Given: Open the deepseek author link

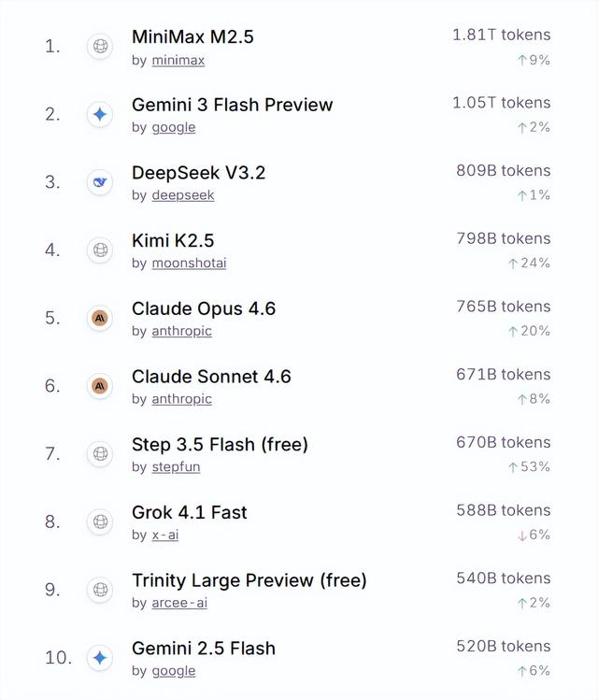Looking at the screenshot, I should click(x=182, y=195).
